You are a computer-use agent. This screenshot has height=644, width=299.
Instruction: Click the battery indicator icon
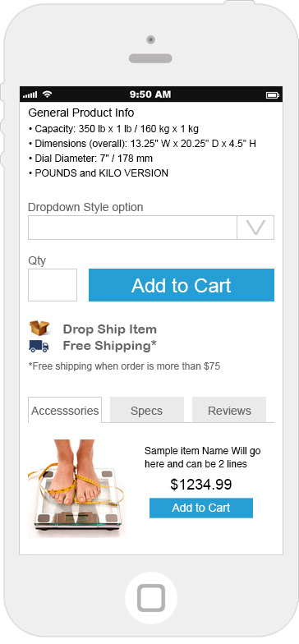(273, 95)
